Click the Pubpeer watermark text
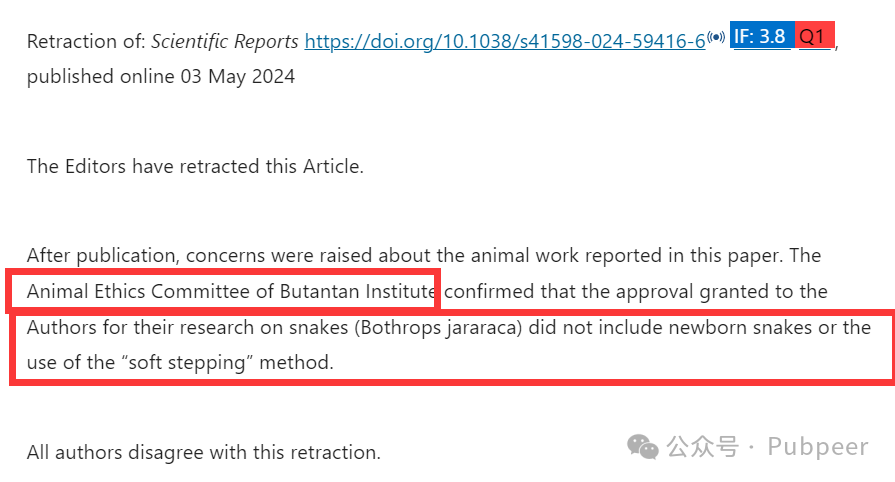The image size is (895, 482). (818, 447)
